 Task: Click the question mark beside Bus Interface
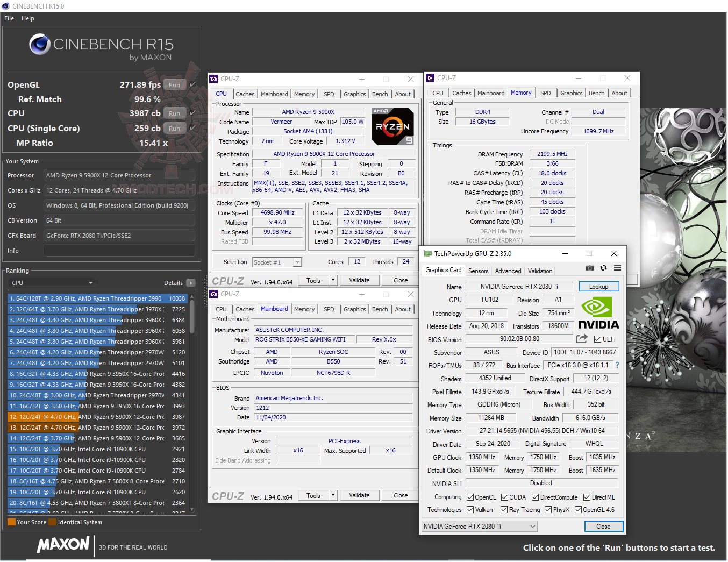pyautogui.click(x=616, y=365)
